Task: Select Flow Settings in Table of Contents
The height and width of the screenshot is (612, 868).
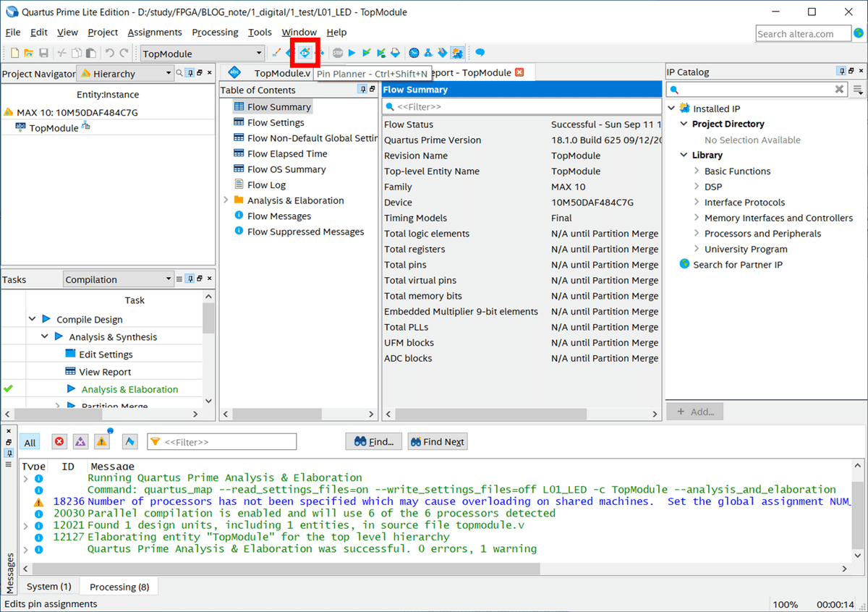Action: [276, 122]
